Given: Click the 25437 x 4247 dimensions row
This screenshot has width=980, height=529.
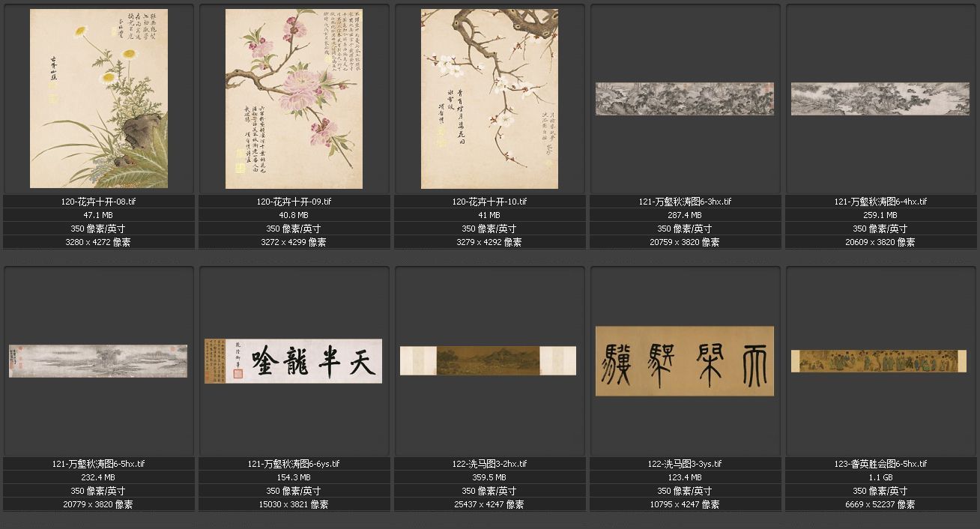Looking at the screenshot, I should (489, 504).
